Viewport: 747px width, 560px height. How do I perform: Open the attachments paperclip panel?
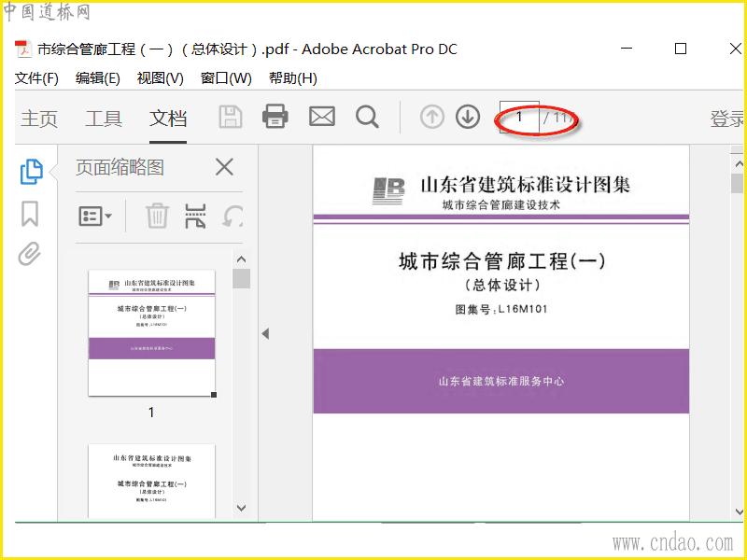point(30,253)
